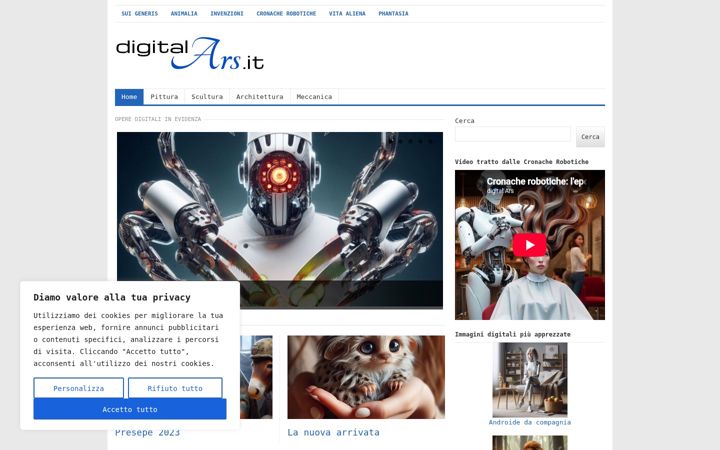Follow the Androide da compagnia link

point(530,422)
